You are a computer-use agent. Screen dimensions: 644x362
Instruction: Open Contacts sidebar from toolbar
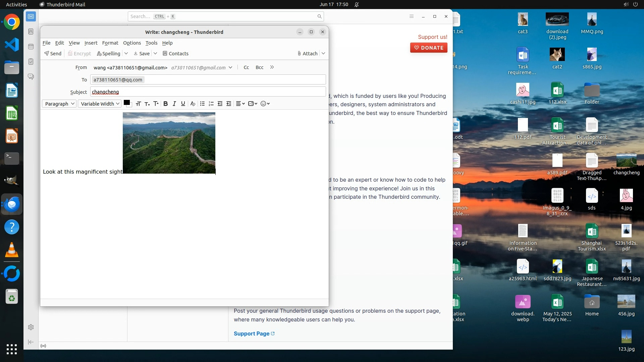pos(175,54)
